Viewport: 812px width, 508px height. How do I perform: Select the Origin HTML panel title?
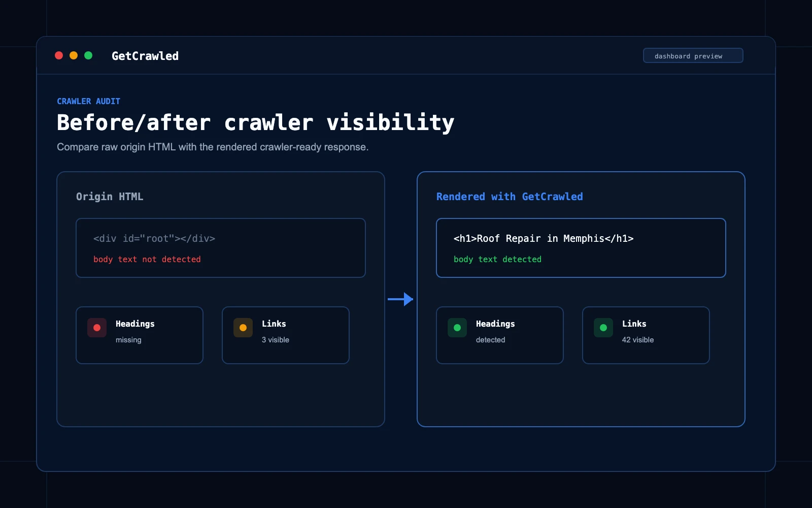coord(110,197)
